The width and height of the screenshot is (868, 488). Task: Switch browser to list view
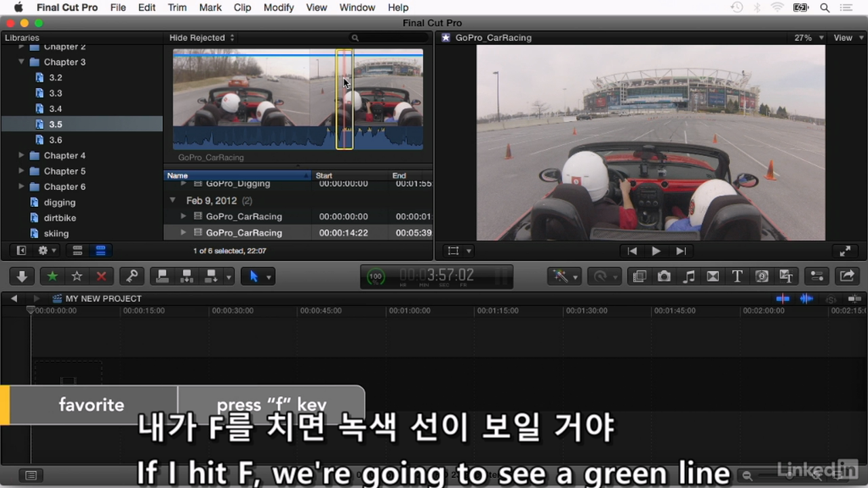point(100,250)
